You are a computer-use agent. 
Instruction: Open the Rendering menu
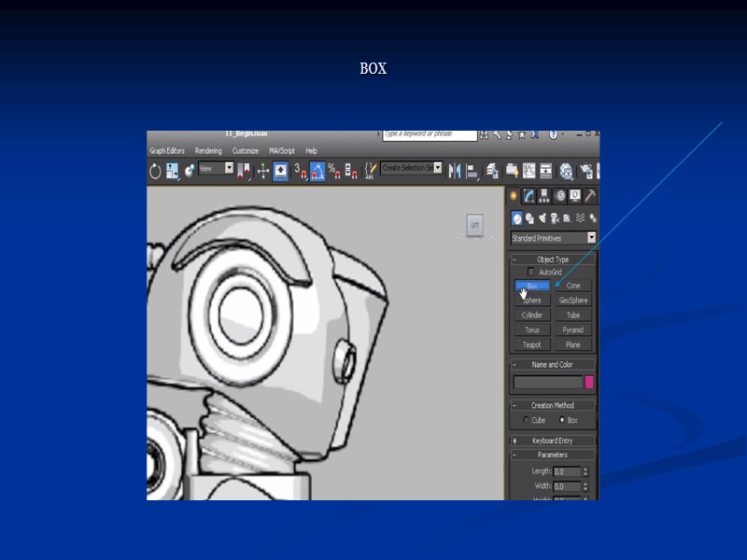coord(208,151)
